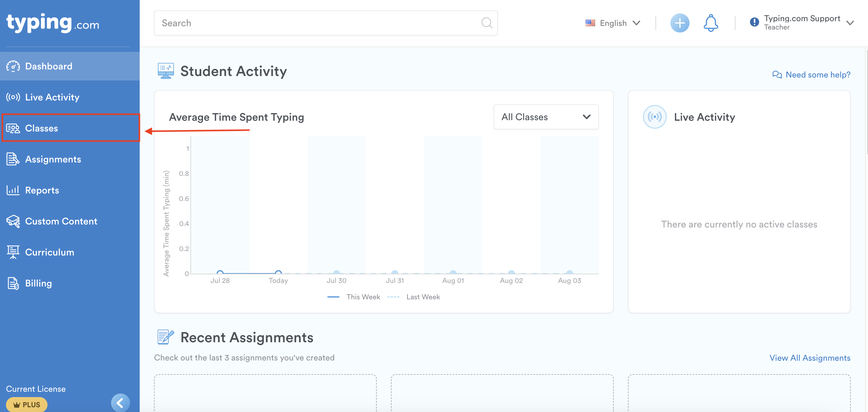Image resolution: width=868 pixels, height=412 pixels.
Task: Expand the English language selector
Action: click(x=613, y=23)
